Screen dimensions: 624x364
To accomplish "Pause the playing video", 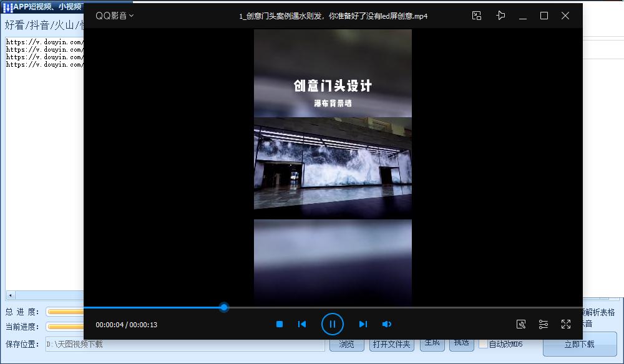I will tap(333, 324).
